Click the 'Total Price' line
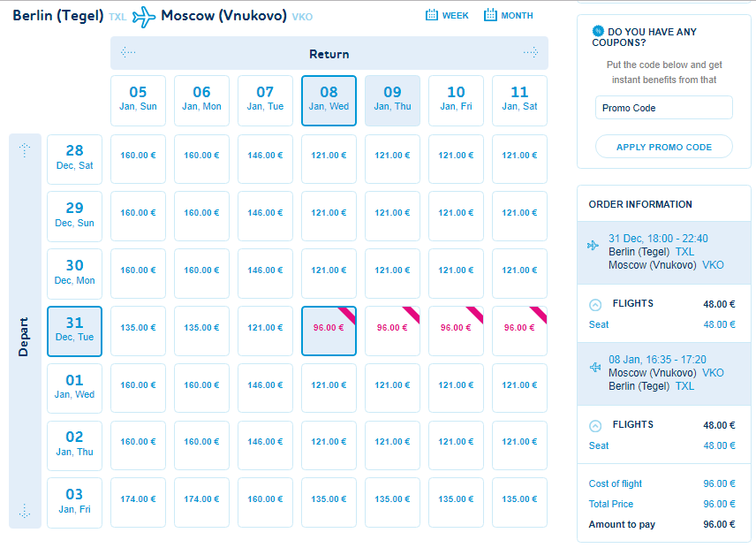The width and height of the screenshot is (756, 548). tap(662, 504)
